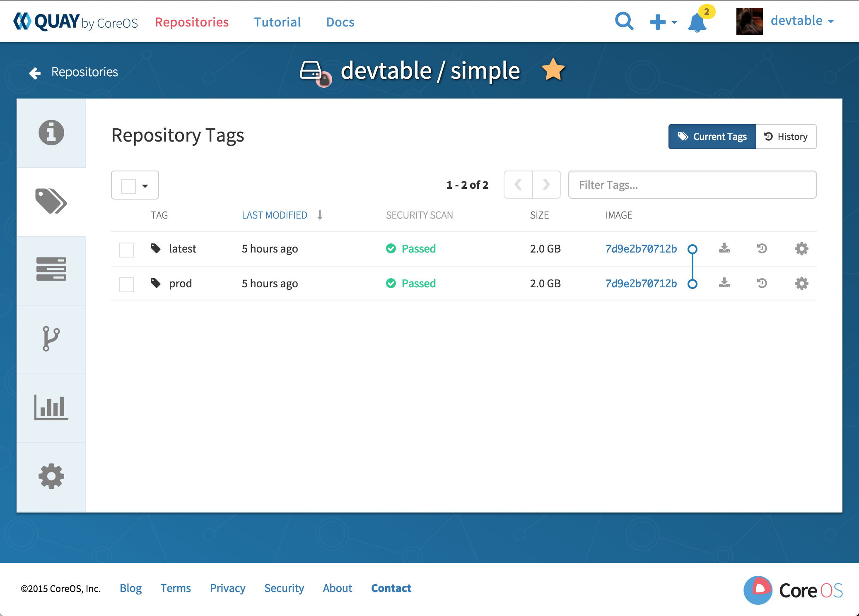Expand the select-all dropdown caret
This screenshot has width=859, height=616.
145,186
